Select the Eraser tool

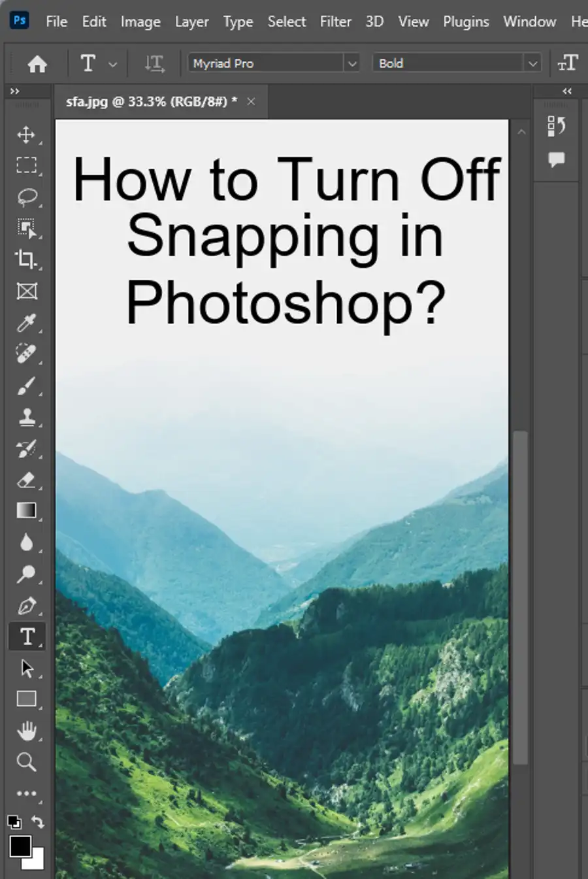[26, 480]
